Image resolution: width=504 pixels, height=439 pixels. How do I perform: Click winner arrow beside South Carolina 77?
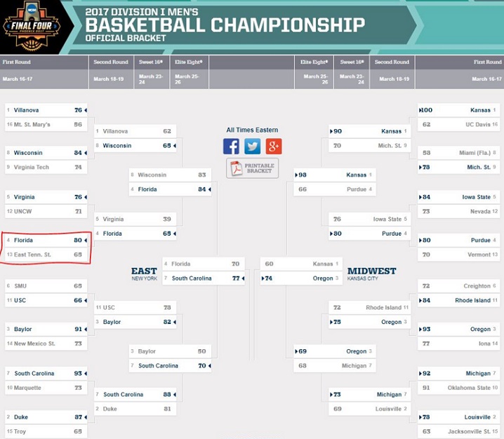tap(243, 278)
